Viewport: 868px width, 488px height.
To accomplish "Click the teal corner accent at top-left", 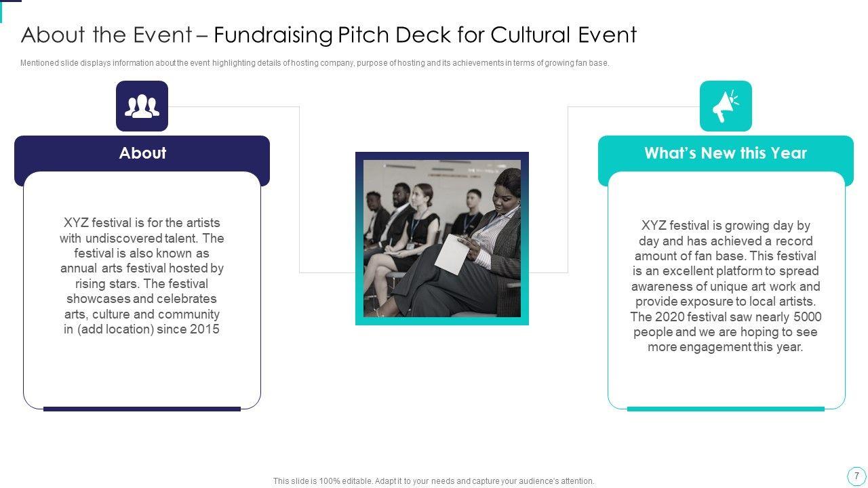I will 9,2.
